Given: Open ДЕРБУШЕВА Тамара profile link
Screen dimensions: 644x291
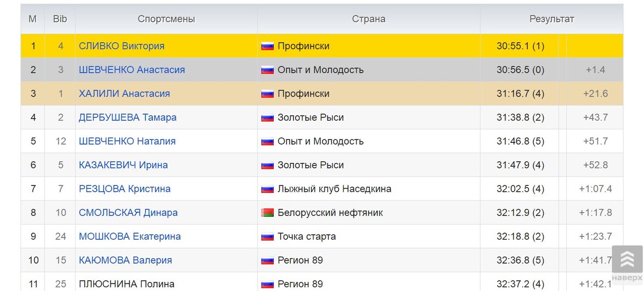Looking at the screenshot, I should coord(128,117).
